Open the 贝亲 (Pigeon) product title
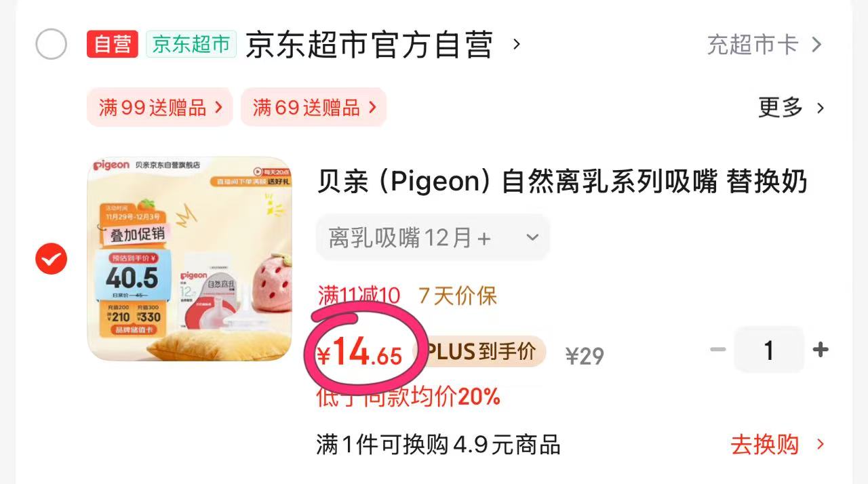868x484 pixels. pos(562,182)
